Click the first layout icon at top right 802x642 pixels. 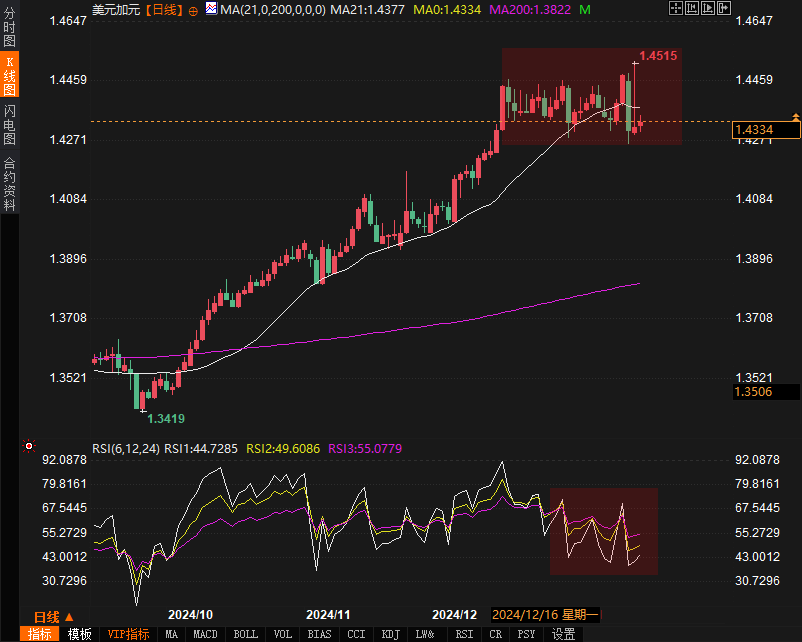676,9
